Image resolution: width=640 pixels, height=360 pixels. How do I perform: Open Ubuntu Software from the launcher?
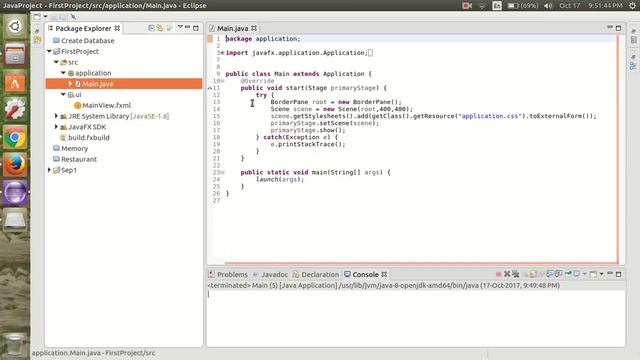[15, 83]
